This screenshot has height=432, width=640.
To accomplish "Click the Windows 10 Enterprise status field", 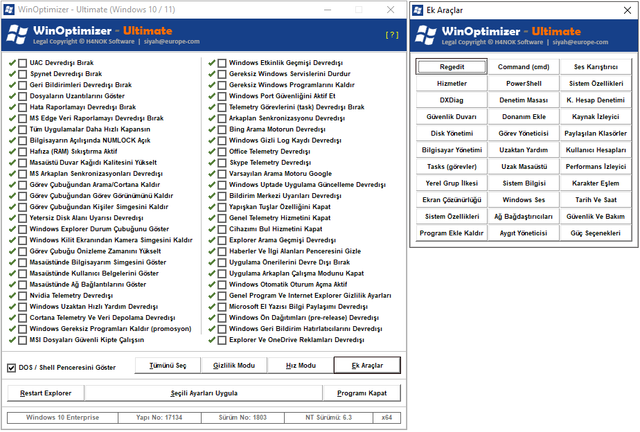I will pos(63,418).
